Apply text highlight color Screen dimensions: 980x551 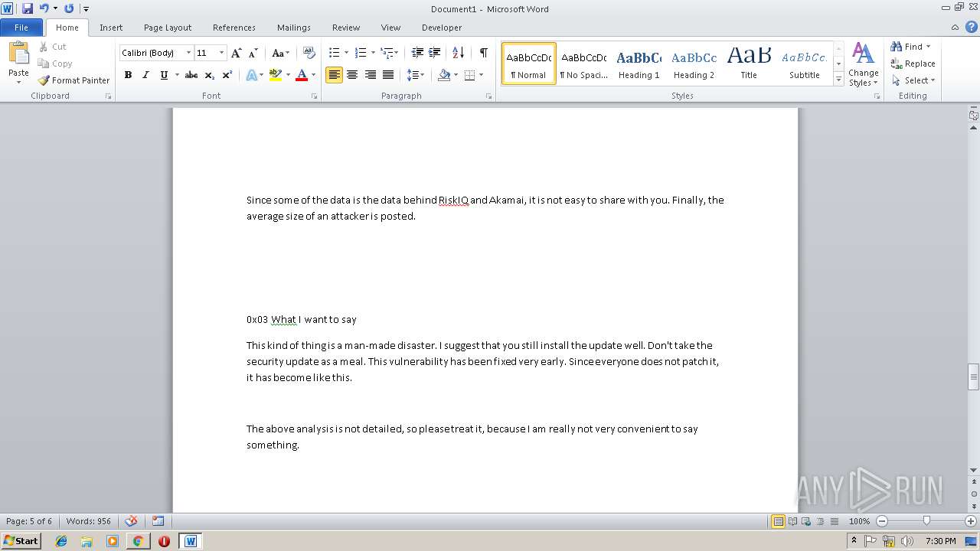click(x=276, y=75)
